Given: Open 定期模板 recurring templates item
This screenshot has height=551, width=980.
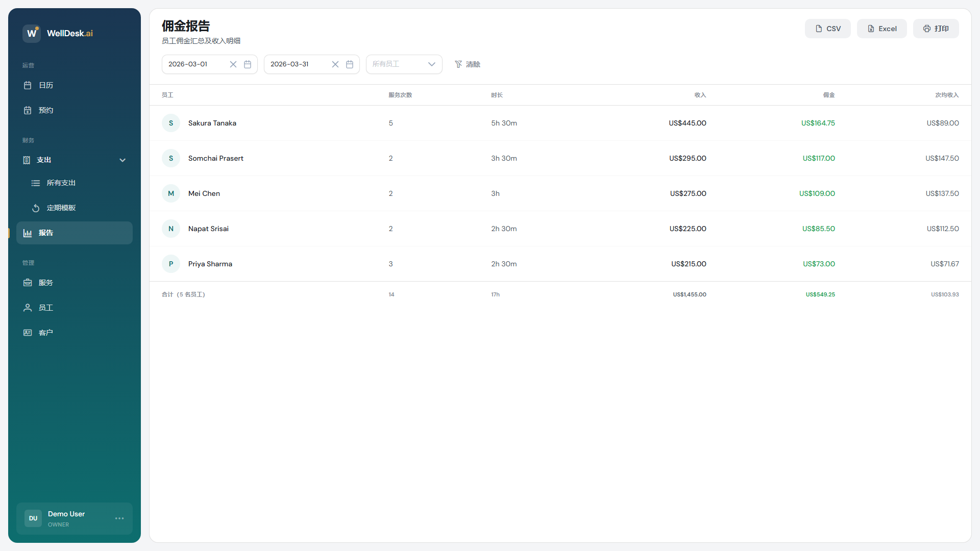Looking at the screenshot, I should coord(61,208).
